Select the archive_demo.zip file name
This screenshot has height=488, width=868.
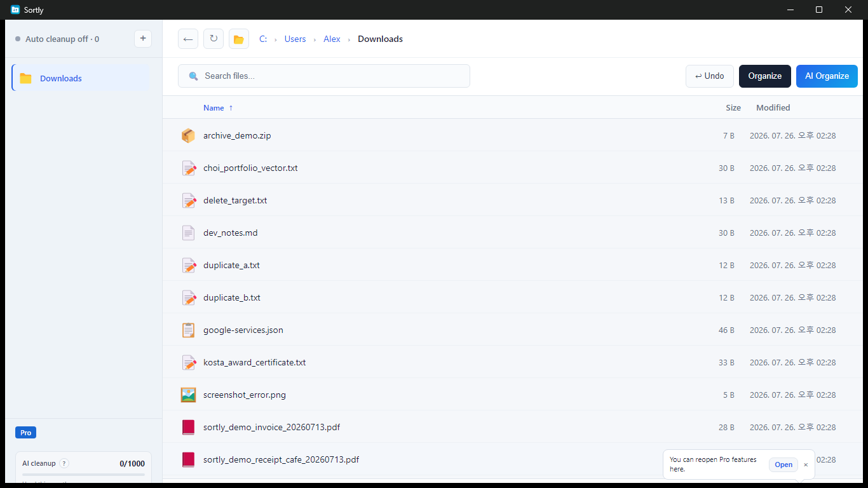[x=237, y=135]
